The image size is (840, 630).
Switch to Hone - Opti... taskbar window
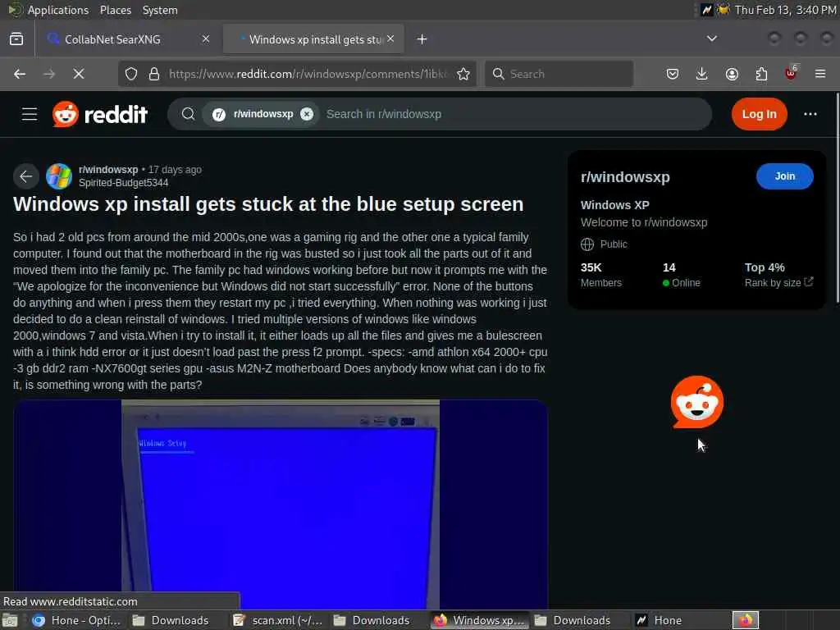(x=76, y=620)
